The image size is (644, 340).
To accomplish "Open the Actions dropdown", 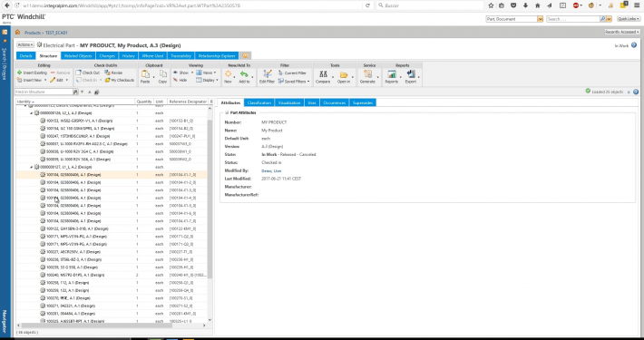I will (25, 44).
